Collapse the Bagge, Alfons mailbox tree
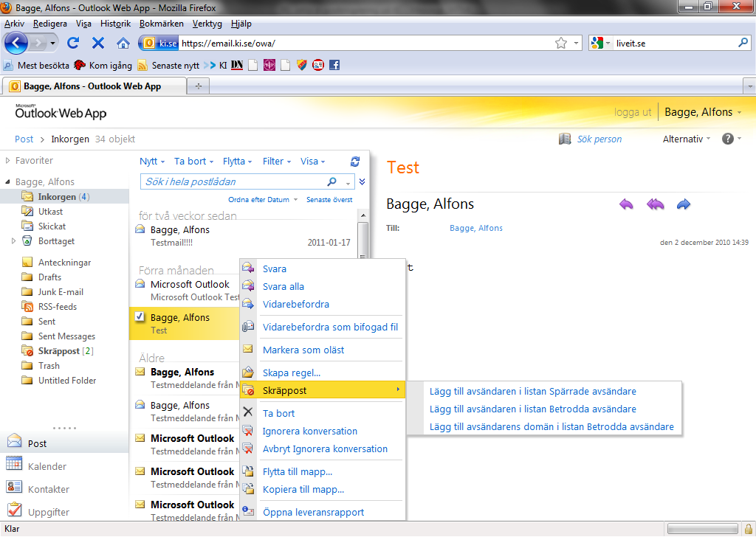The width and height of the screenshot is (756, 537). (7, 181)
